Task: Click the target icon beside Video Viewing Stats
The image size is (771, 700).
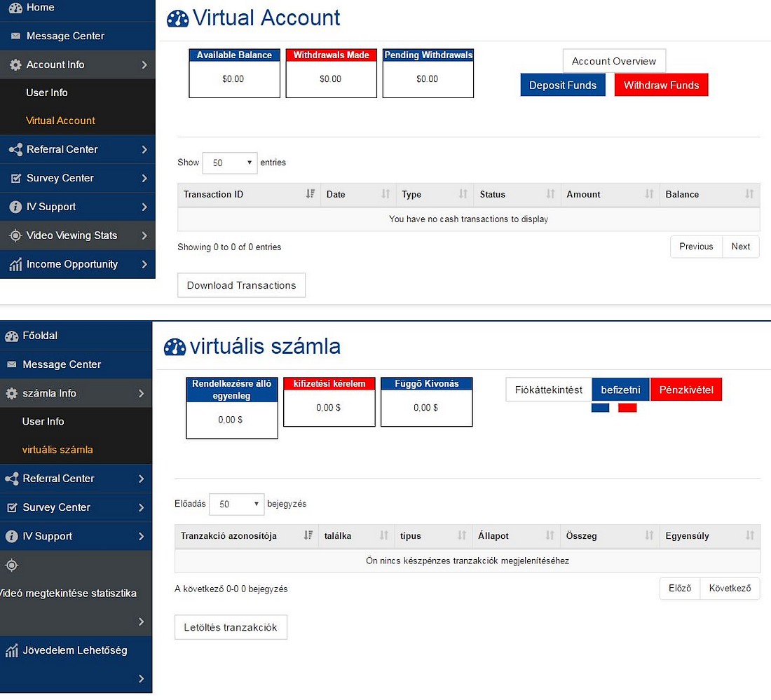Action: click(15, 236)
